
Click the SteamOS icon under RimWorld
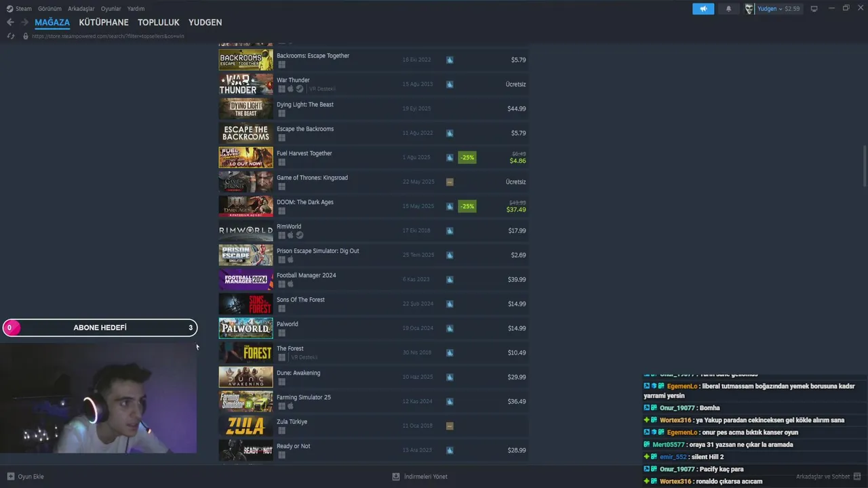point(299,235)
